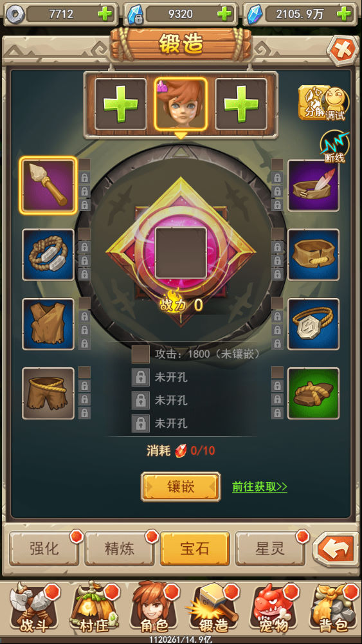
Task: Switch to the 精炼 tab
Action: pyautogui.click(x=120, y=549)
